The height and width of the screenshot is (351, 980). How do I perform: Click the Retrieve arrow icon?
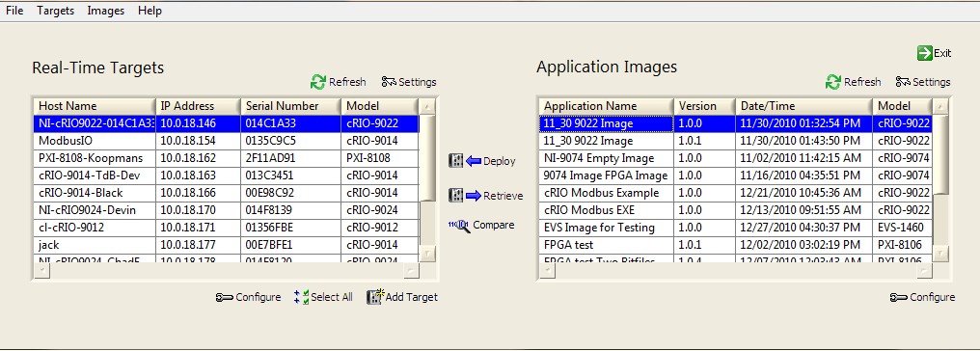click(x=464, y=196)
